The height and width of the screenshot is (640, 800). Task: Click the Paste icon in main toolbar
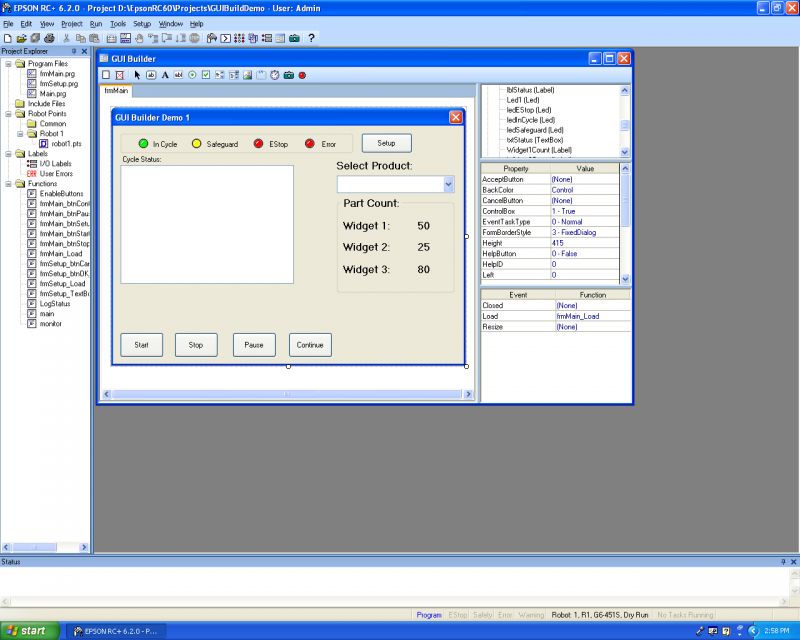click(94, 38)
